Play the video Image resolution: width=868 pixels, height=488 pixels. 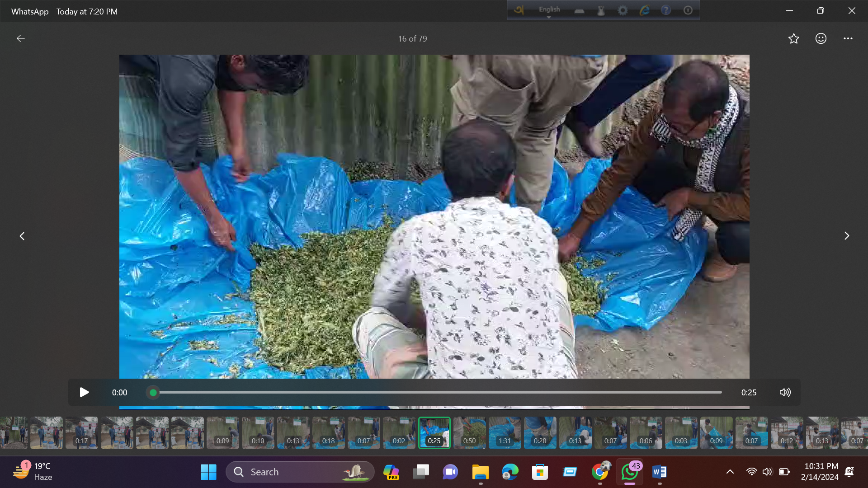coord(84,392)
